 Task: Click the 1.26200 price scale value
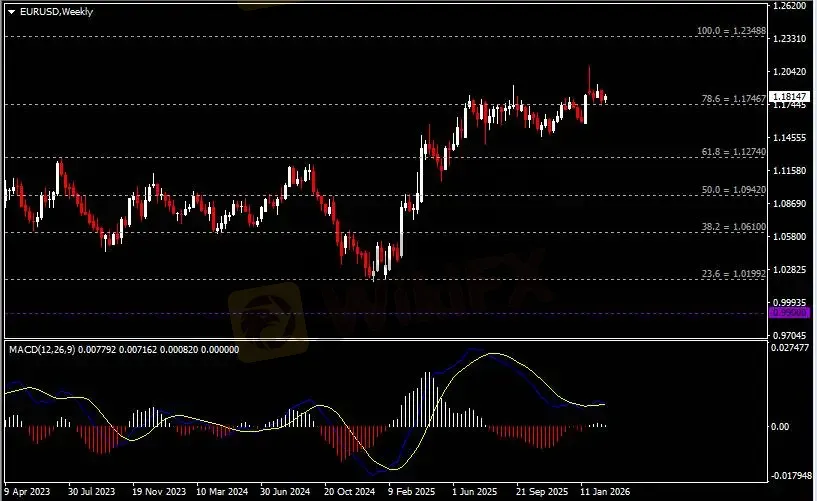(790, 6)
